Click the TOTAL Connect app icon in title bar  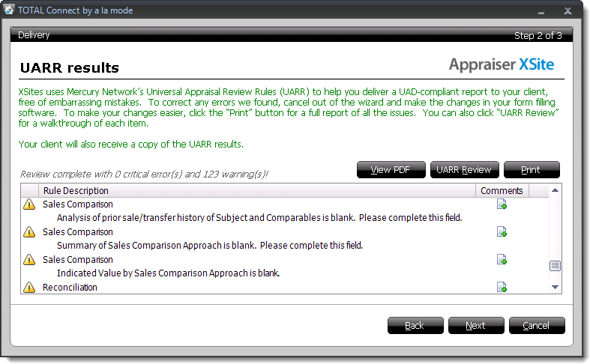[9, 10]
